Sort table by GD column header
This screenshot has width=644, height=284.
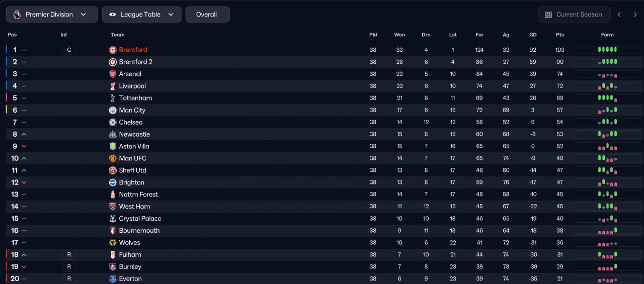[x=533, y=35]
